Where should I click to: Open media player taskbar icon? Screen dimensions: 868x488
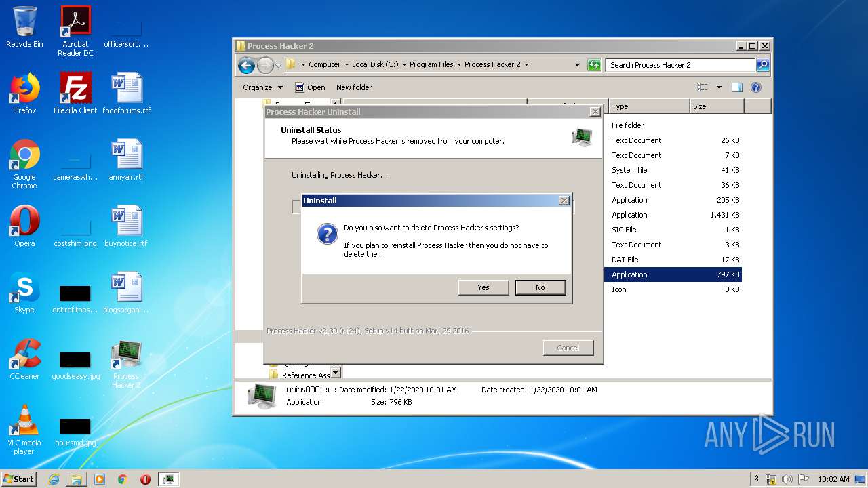100,479
